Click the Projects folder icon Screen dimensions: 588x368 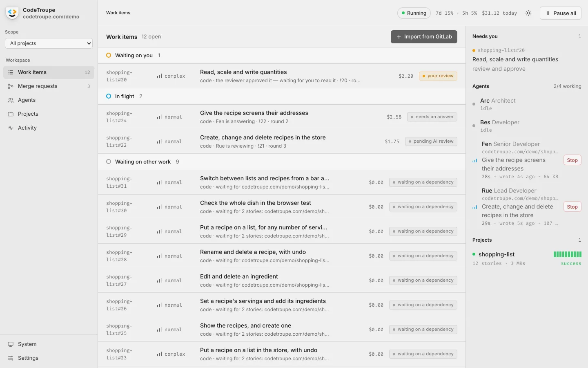click(x=11, y=114)
